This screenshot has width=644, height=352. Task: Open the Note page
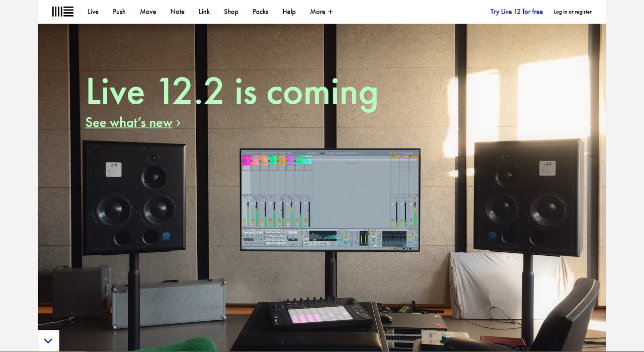click(177, 12)
